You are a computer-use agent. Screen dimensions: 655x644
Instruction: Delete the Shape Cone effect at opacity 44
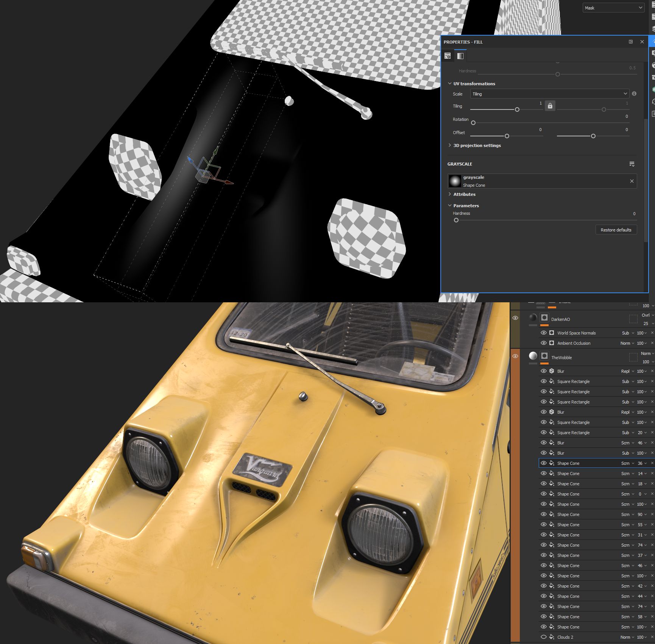[652, 596]
